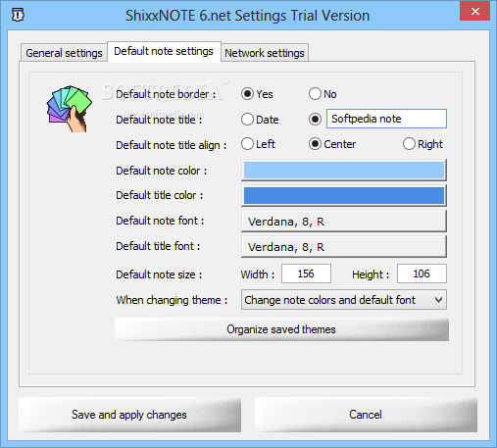Set title align to Left
Image resolution: width=497 pixels, height=448 pixels.
(x=258, y=144)
